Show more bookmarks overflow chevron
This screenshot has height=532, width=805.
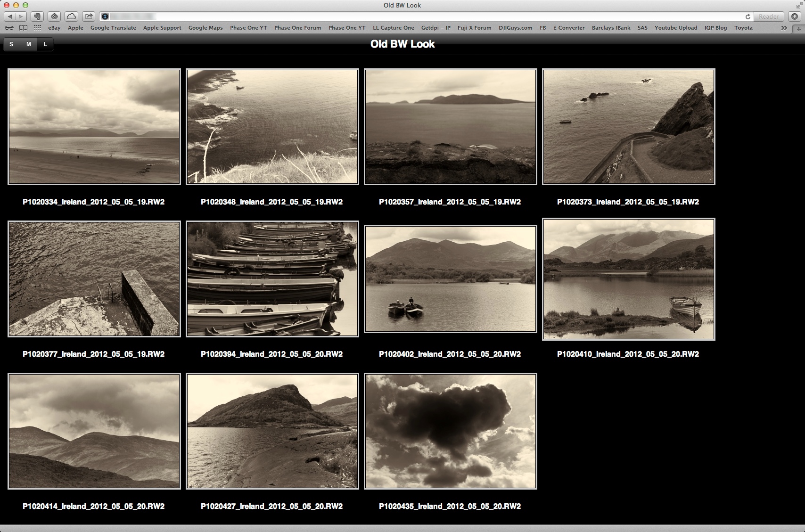[784, 28]
